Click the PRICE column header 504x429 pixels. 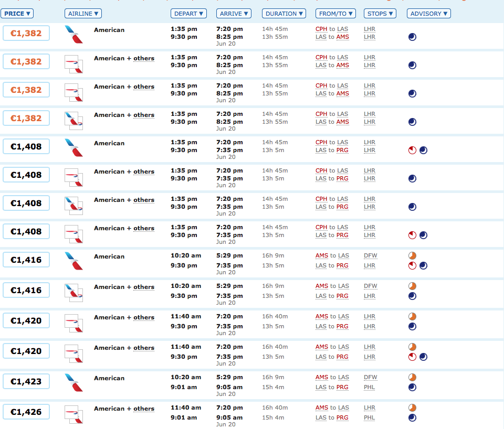pos(17,14)
